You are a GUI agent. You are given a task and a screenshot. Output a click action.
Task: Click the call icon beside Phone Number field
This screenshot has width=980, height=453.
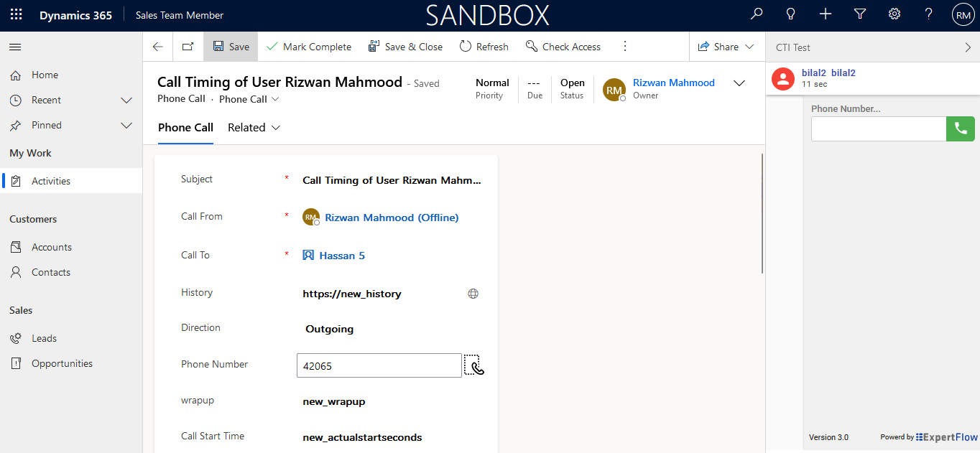474,365
